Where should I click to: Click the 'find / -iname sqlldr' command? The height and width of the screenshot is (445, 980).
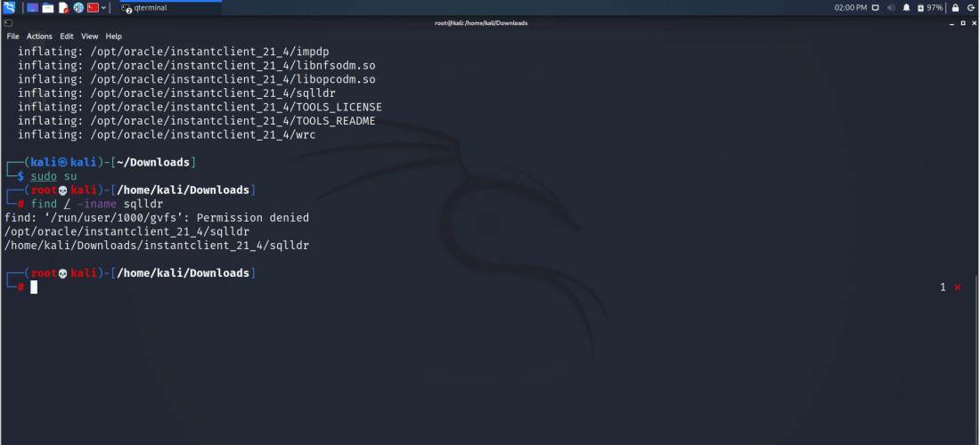(97, 204)
